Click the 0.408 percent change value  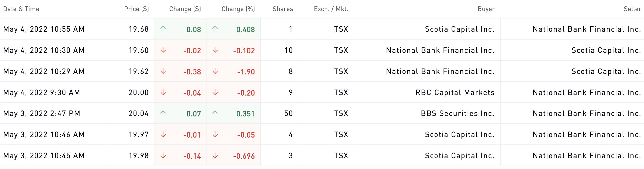(245, 30)
